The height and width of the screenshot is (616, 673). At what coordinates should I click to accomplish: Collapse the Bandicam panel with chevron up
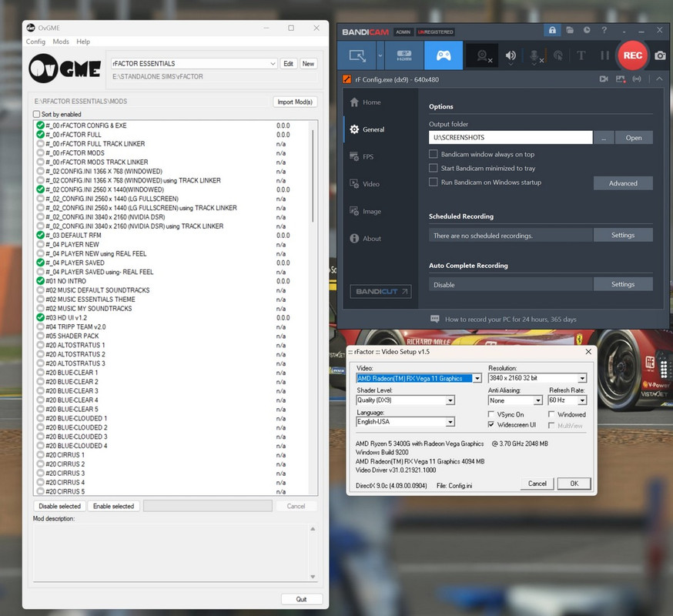pos(659,79)
